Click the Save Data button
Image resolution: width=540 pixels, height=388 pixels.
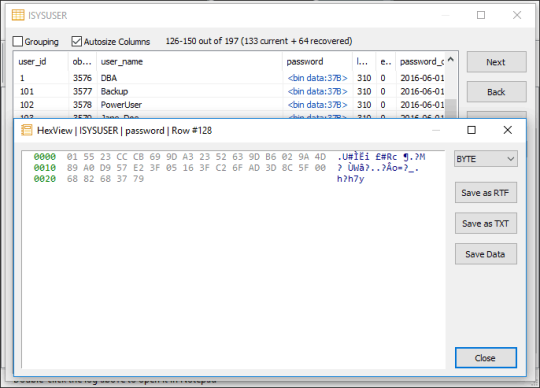click(x=486, y=254)
